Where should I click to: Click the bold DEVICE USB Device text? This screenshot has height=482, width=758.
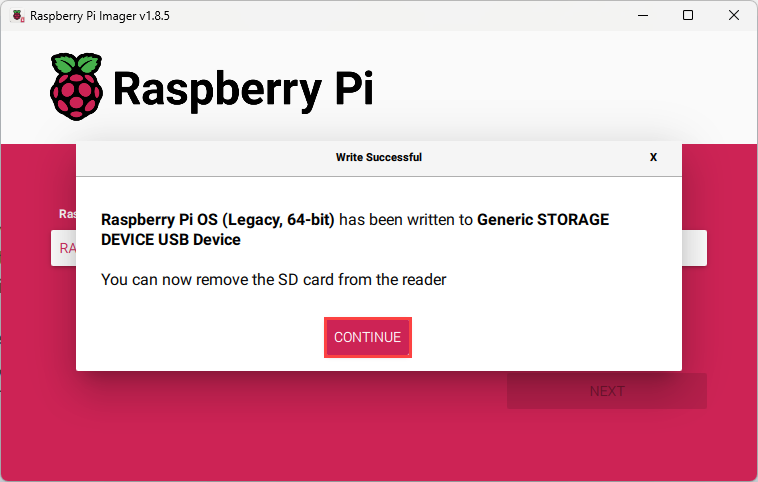(171, 240)
